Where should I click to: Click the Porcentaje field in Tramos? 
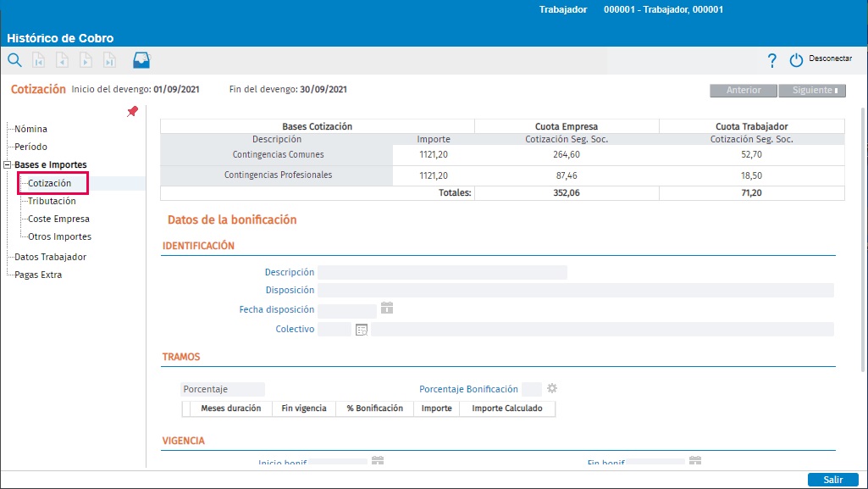click(223, 389)
